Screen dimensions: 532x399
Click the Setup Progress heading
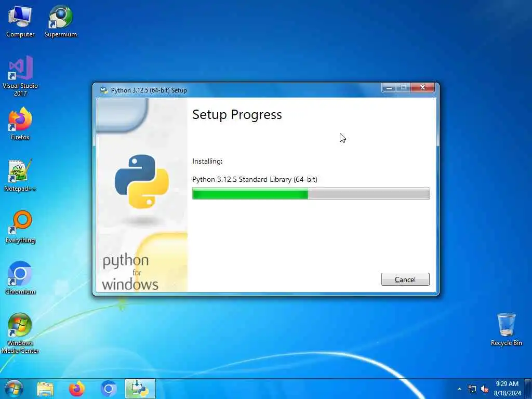(237, 115)
